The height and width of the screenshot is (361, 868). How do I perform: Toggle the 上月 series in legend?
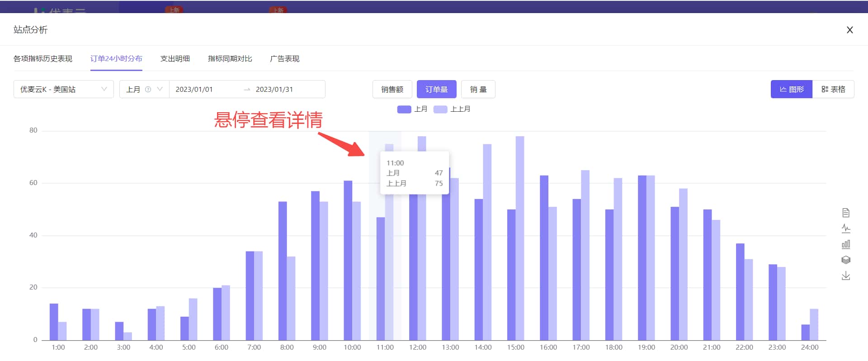tap(412, 109)
